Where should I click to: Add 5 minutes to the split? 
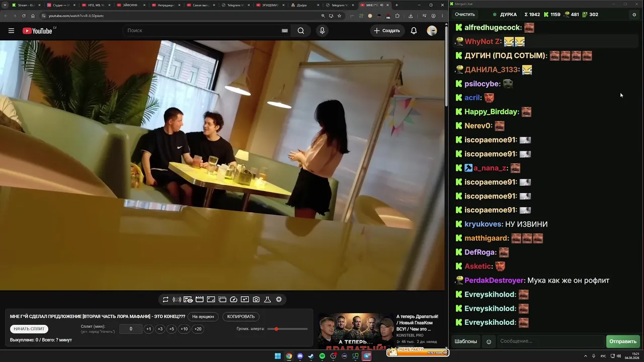[172, 329]
